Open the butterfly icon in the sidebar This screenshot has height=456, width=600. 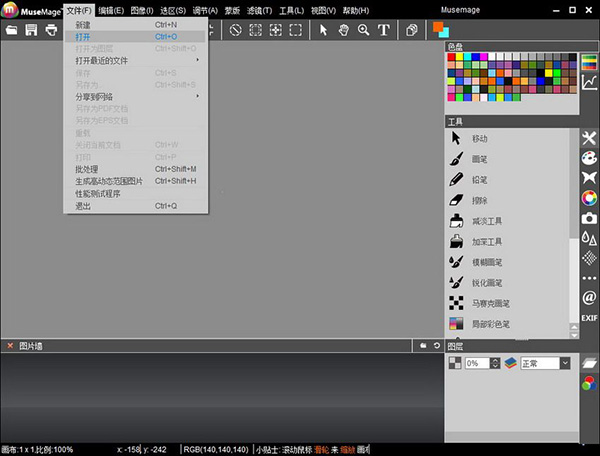click(x=589, y=178)
